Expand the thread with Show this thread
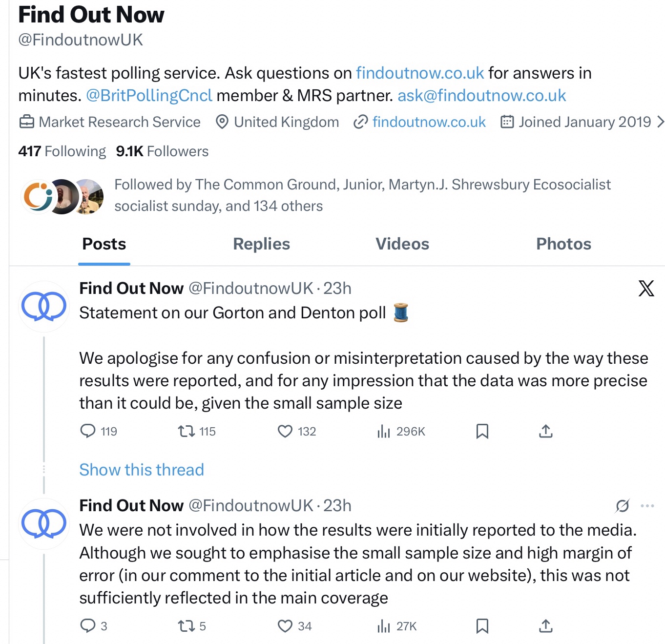The width and height of the screenshot is (665, 644). tap(142, 470)
